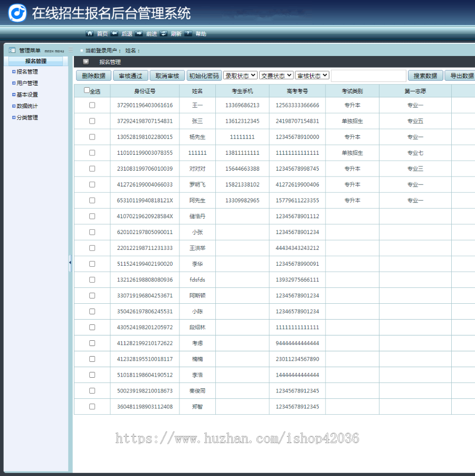This screenshot has height=476, width=475.
Task: Expand the 报名管理 tree item
Action: click(x=14, y=72)
